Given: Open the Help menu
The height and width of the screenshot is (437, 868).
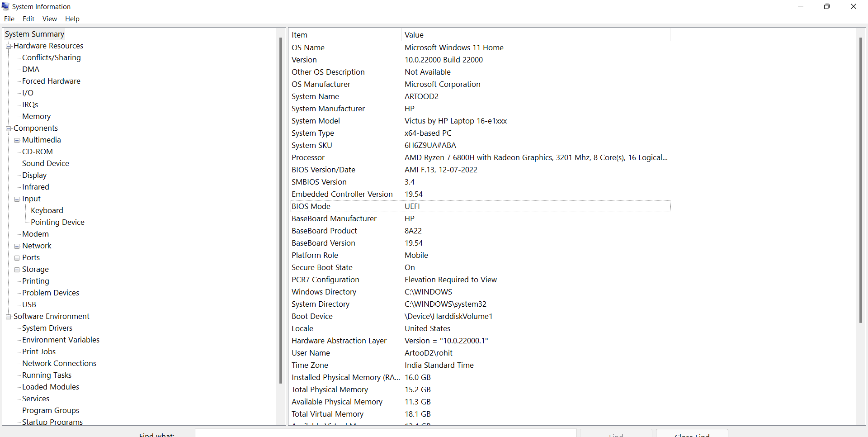Looking at the screenshot, I should (72, 19).
